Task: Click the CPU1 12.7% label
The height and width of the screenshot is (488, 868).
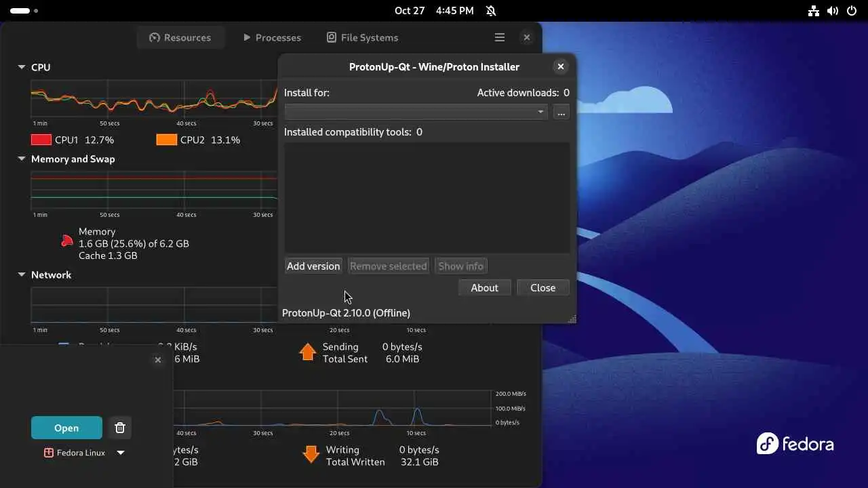Action: (84, 140)
